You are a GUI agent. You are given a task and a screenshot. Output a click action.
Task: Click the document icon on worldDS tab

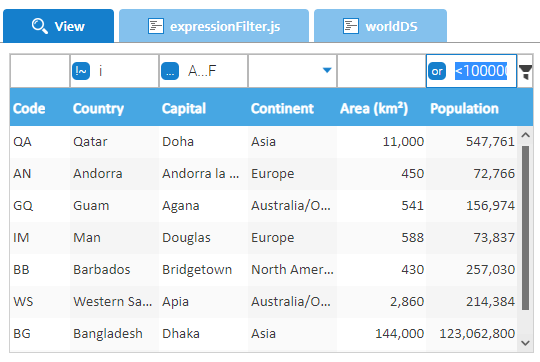coord(351,26)
